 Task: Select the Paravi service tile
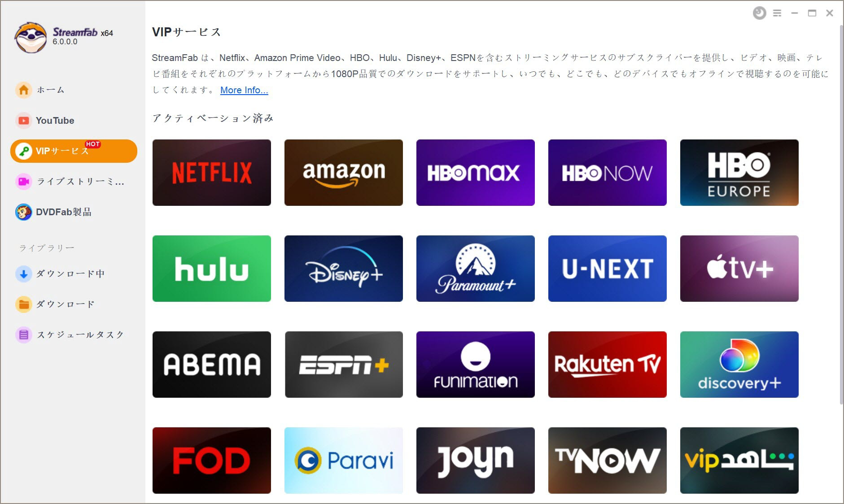point(344,461)
